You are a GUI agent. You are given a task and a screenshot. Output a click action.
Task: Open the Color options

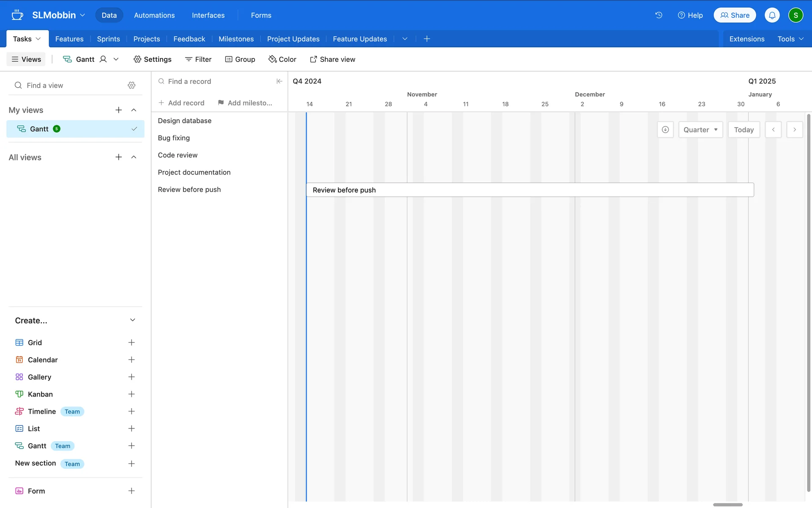(283, 59)
